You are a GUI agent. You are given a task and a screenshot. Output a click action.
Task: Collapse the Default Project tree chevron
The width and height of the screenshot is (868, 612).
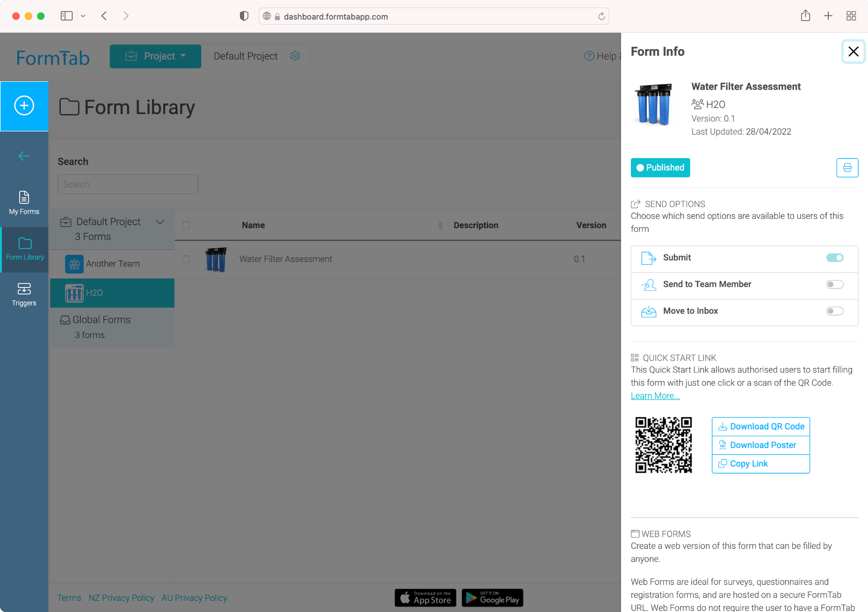pos(160,222)
